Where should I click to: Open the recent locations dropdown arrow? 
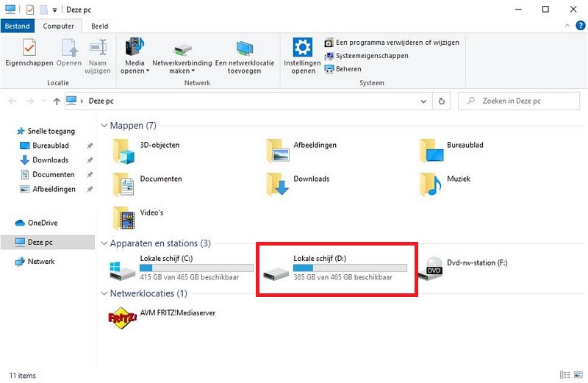point(44,101)
